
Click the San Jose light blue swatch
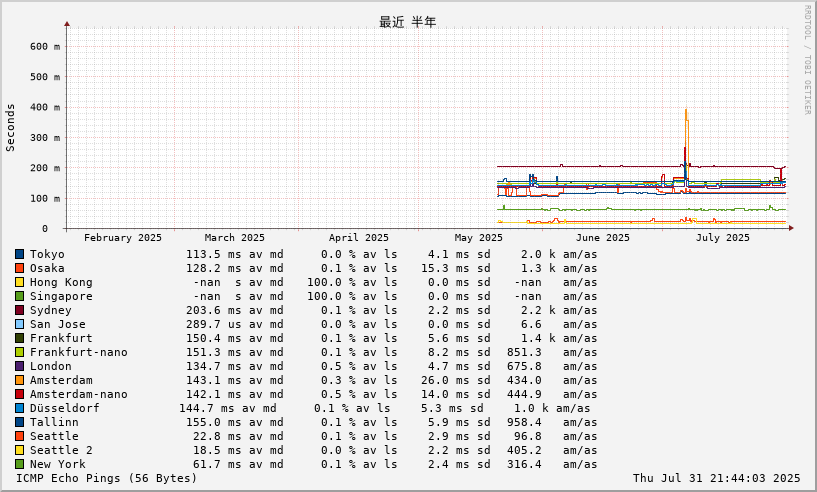tap(19, 325)
